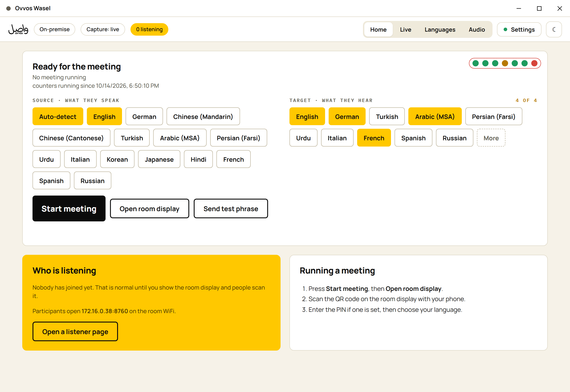Select Persian (Farsi) as target language
The image size is (570, 392).
tap(493, 116)
